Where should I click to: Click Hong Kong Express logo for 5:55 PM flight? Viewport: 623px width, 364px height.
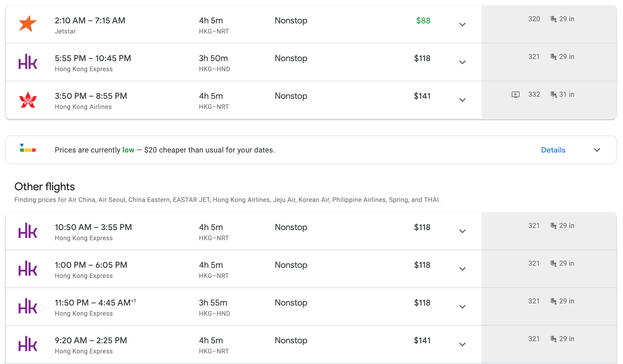point(28,62)
